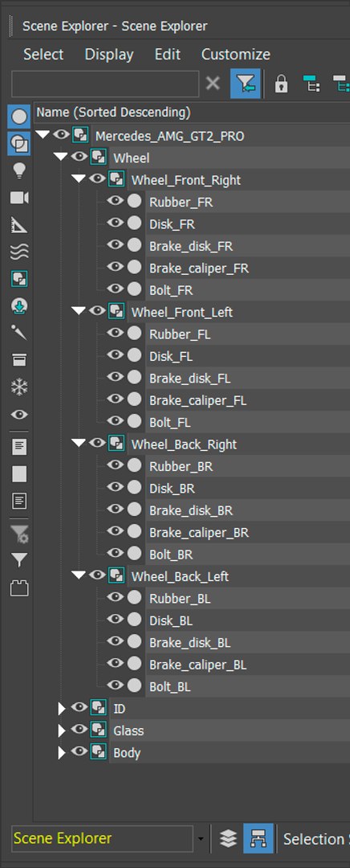Clear the search filter with X button
Screen dimensions: 350x868
click(x=213, y=84)
